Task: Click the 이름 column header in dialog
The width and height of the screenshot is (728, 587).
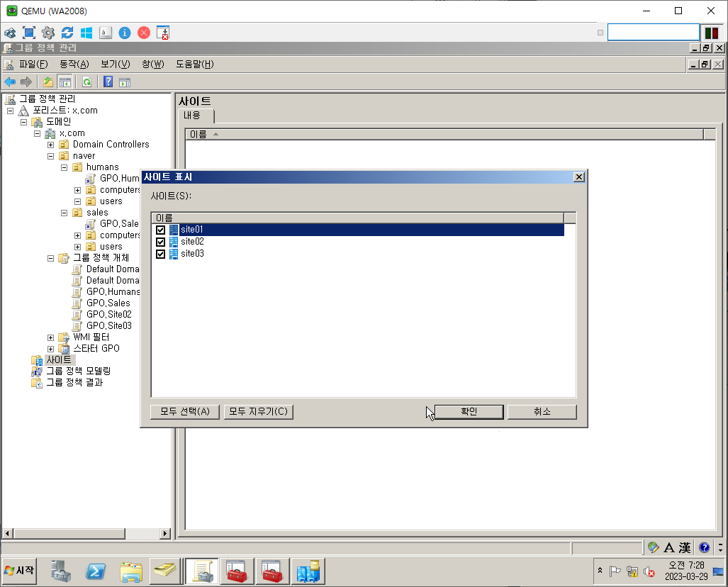Action: pyautogui.click(x=357, y=218)
